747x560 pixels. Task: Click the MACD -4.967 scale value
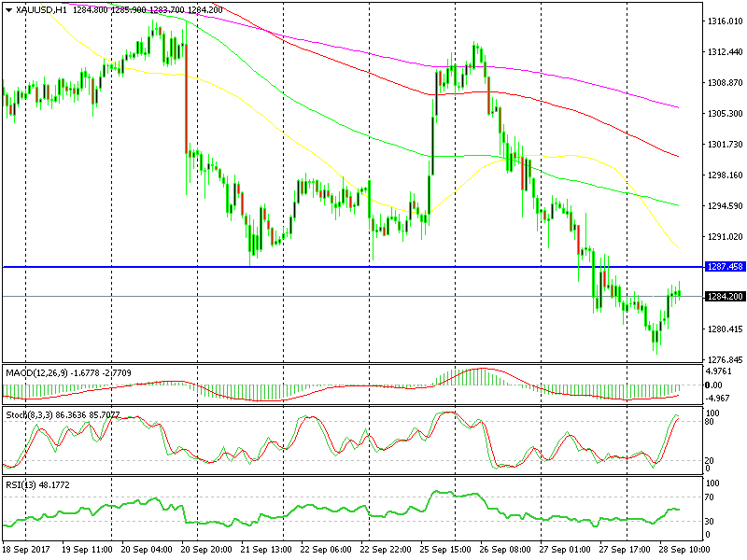[x=717, y=399]
